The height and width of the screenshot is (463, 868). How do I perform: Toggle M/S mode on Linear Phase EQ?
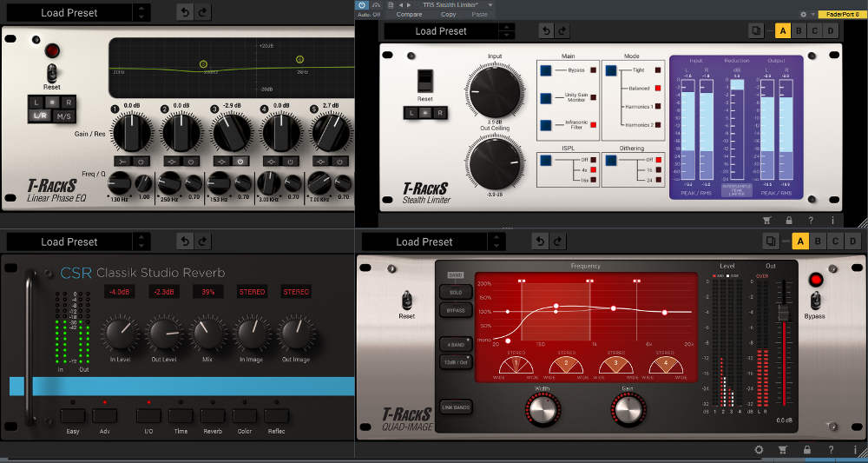[x=64, y=116]
